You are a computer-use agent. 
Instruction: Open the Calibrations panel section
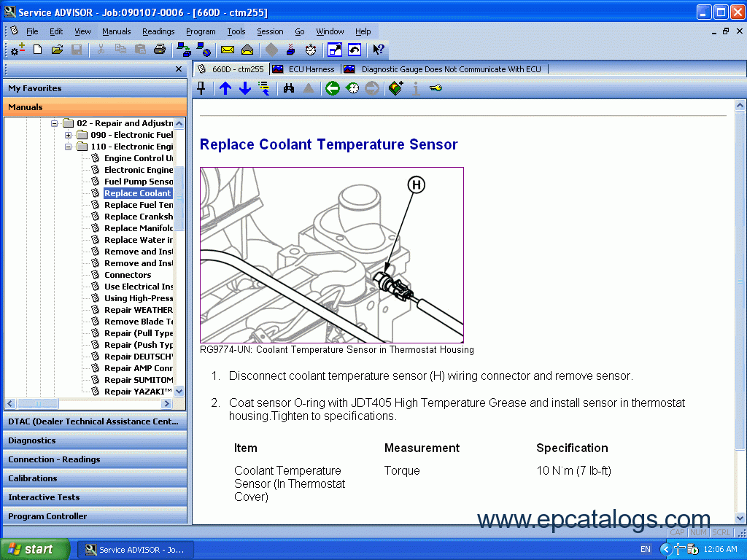click(x=33, y=478)
